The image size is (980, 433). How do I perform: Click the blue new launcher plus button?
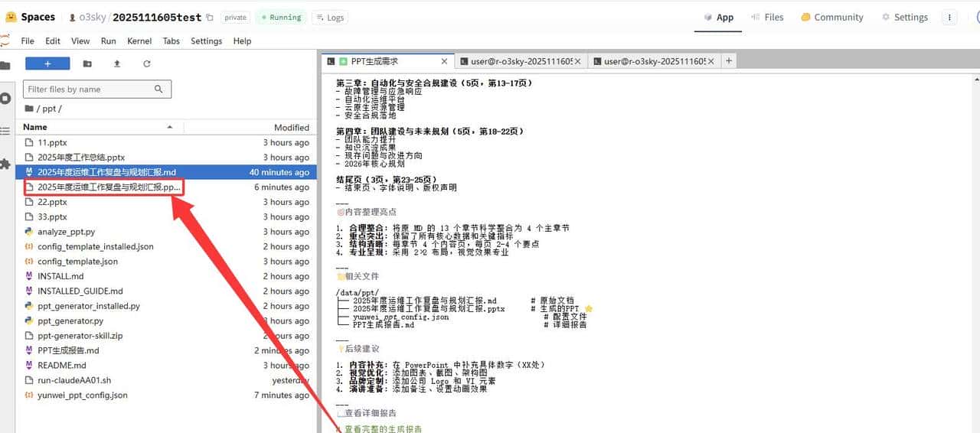[47, 63]
